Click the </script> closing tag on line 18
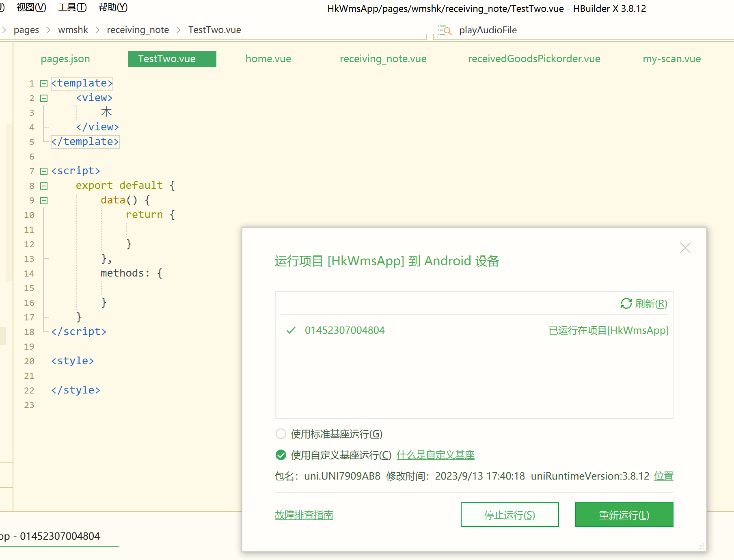Screen dimensions: 734x560 click(x=79, y=332)
